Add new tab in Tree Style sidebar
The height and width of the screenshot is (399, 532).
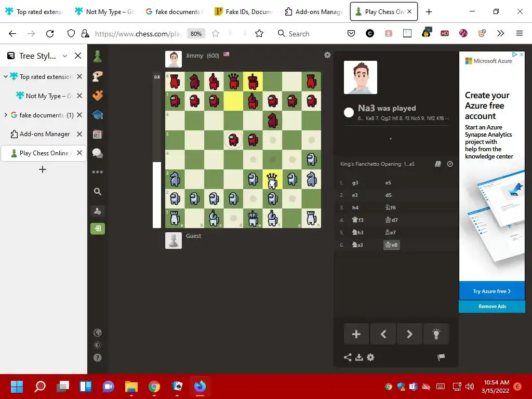[43, 169]
